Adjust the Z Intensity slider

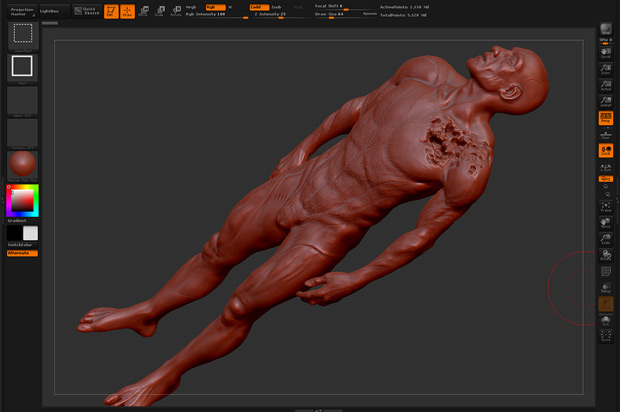pos(281,15)
